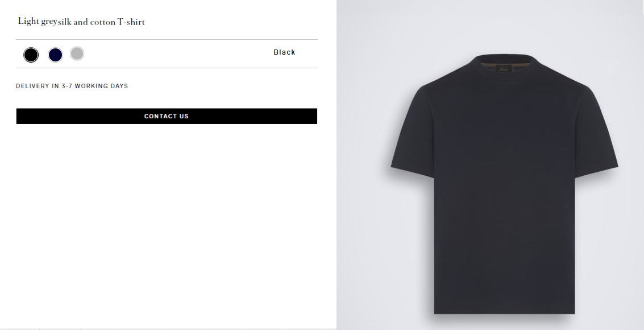
Task: Click the right sleeve of the T-shirt
Action: 596,131
